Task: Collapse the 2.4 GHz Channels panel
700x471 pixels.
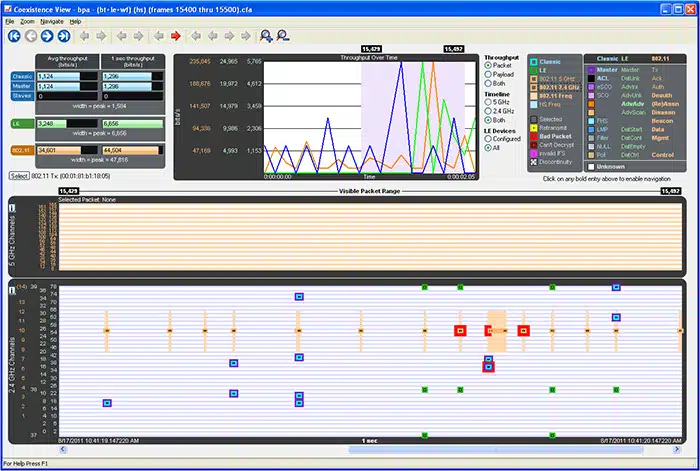Action: pyautogui.click(x=12, y=291)
